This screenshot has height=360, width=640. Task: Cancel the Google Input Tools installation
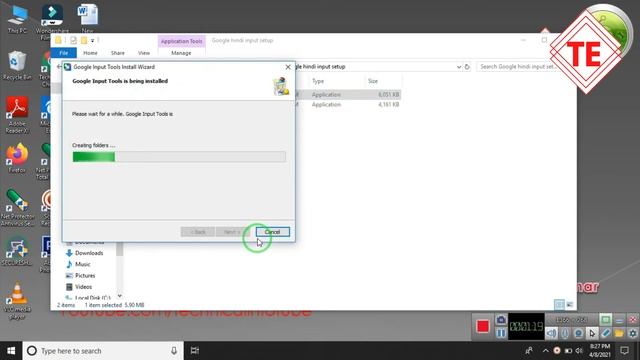(x=273, y=232)
